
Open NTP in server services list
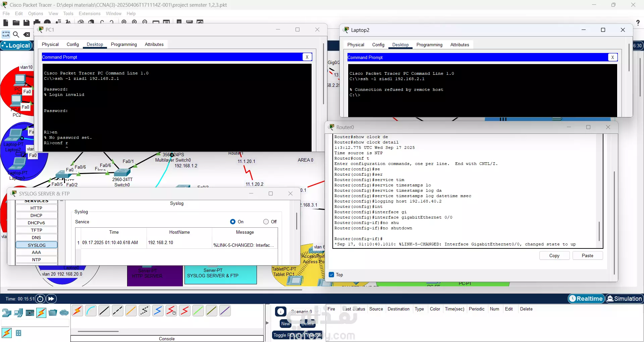point(37,260)
